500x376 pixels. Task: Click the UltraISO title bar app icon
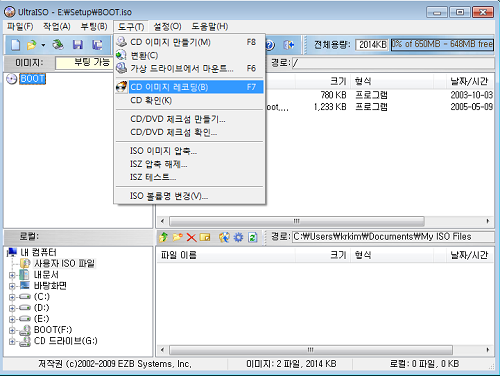click(10, 12)
